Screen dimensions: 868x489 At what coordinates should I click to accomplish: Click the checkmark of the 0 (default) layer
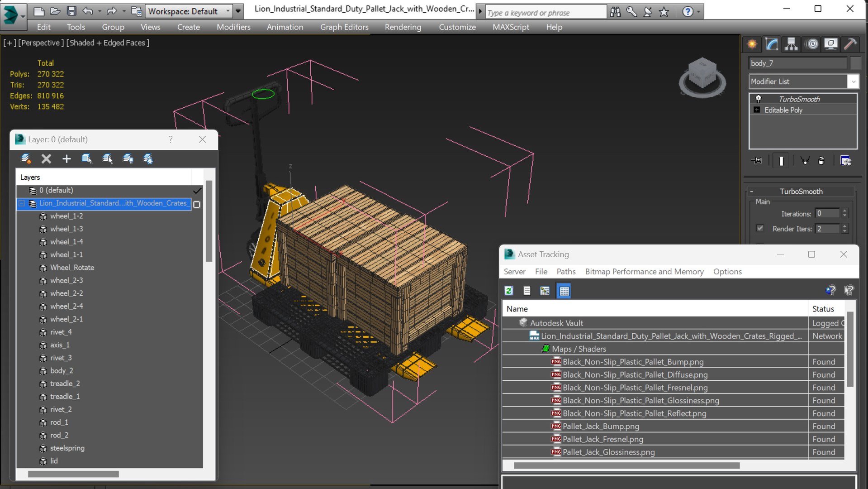tap(197, 191)
